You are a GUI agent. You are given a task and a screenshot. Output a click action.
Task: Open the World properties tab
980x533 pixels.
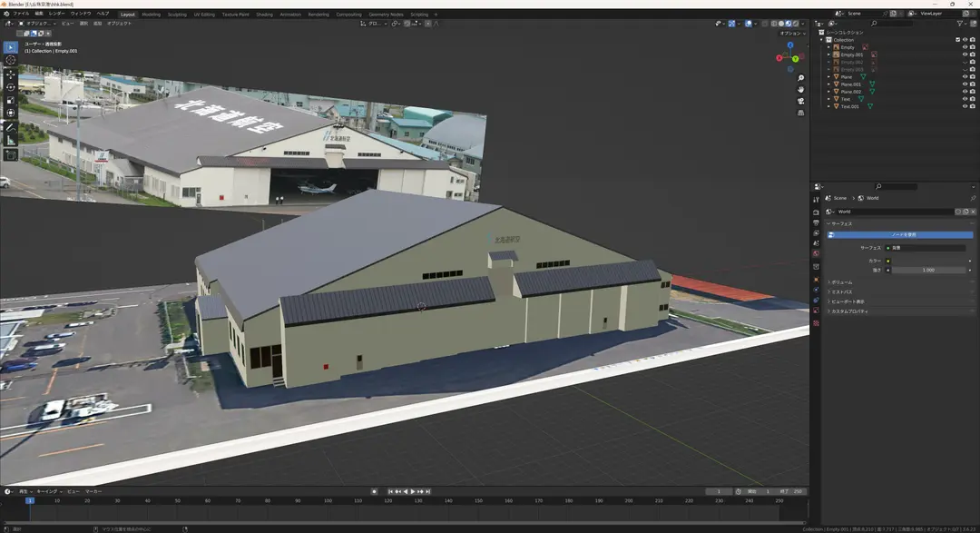point(817,253)
